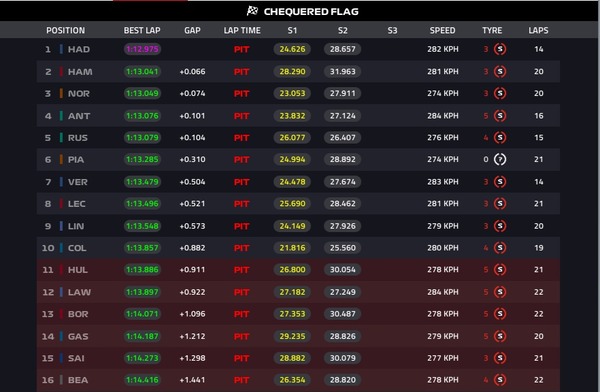
Task: Select driver name HUL
Action: (78, 270)
